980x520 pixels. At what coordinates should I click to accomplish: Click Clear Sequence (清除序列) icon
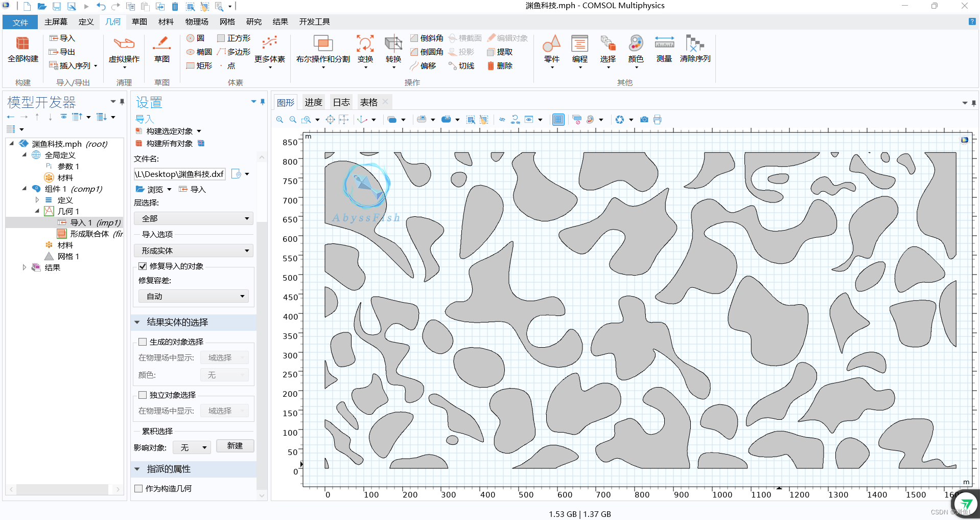point(695,43)
